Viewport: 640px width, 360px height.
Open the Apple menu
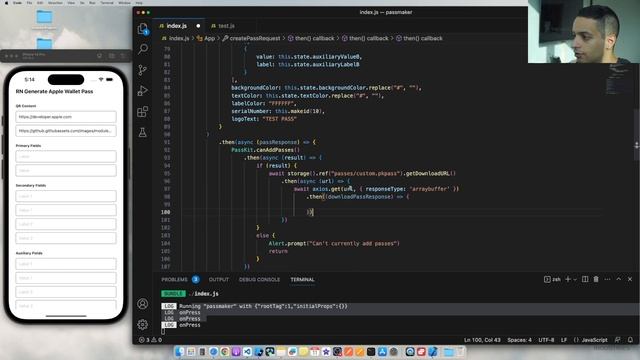point(6,2)
